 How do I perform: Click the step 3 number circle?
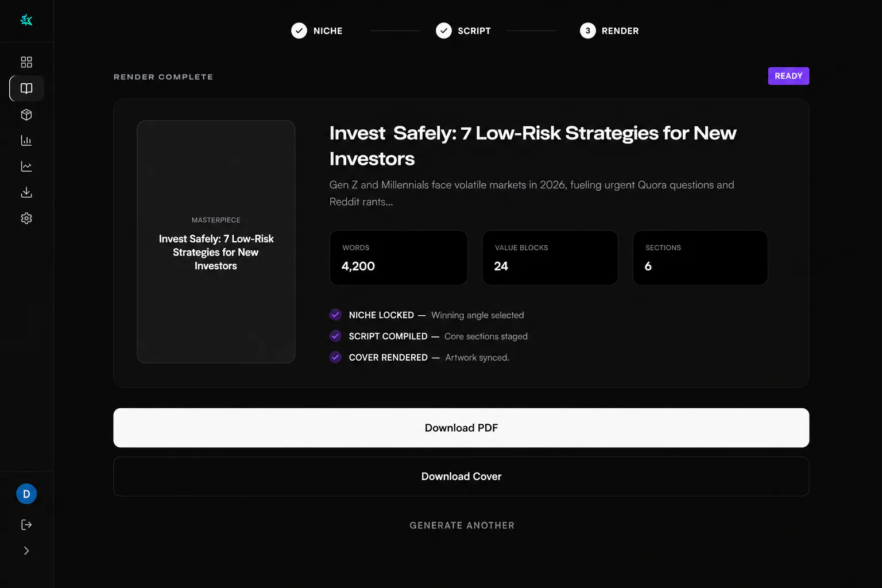[x=588, y=30]
